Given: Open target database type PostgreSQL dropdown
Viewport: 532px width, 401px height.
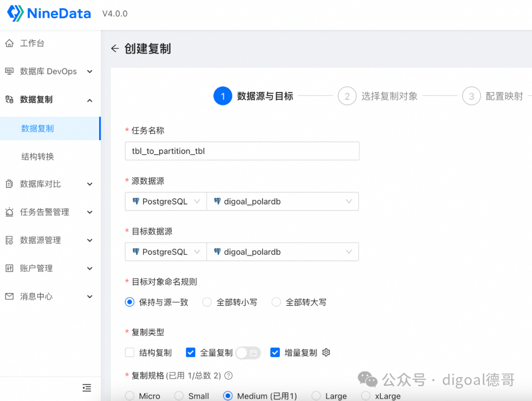Looking at the screenshot, I should (x=166, y=252).
